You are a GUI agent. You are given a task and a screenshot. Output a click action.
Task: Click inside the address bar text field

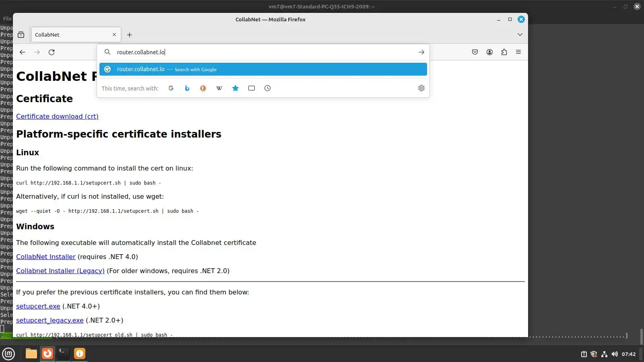click(x=264, y=52)
